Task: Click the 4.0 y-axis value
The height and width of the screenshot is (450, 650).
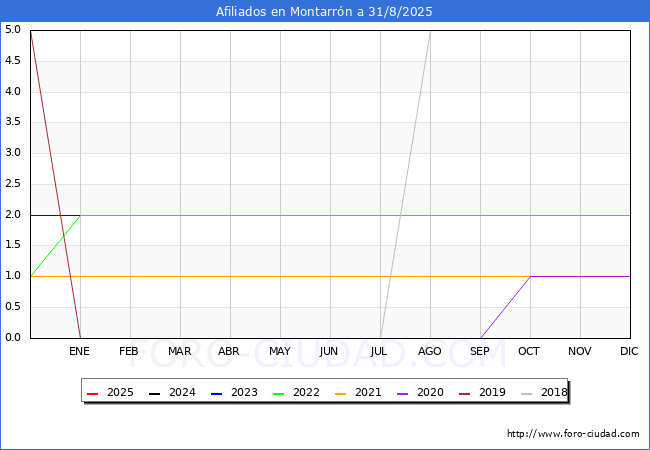Action: 13,92
